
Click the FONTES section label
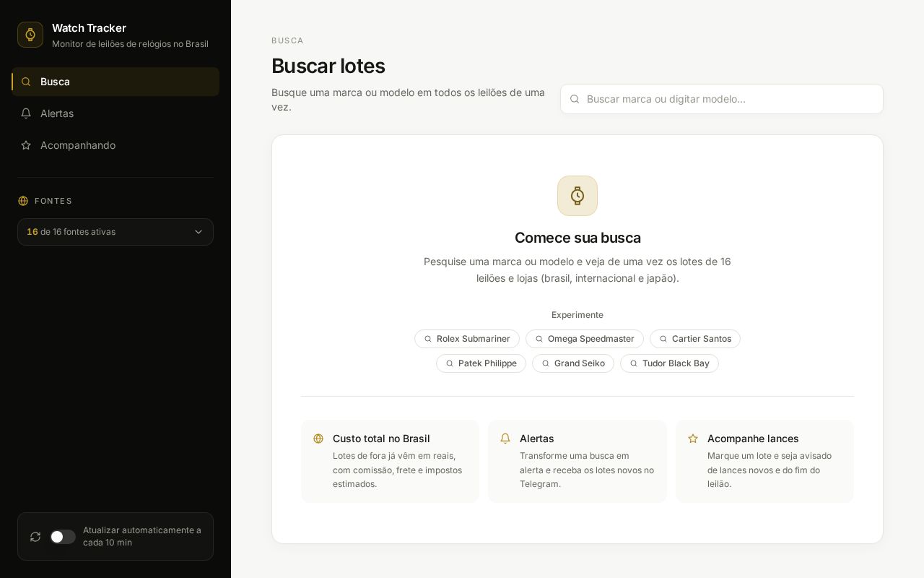[53, 201]
